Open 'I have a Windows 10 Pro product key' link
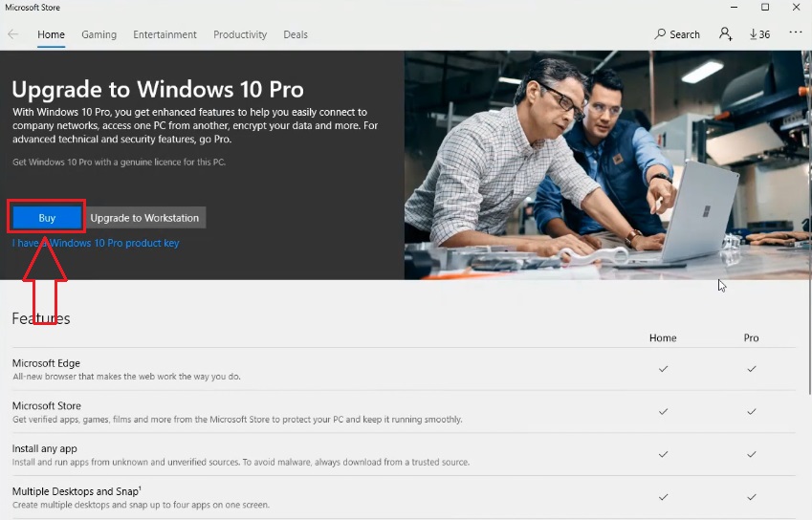 pos(96,243)
